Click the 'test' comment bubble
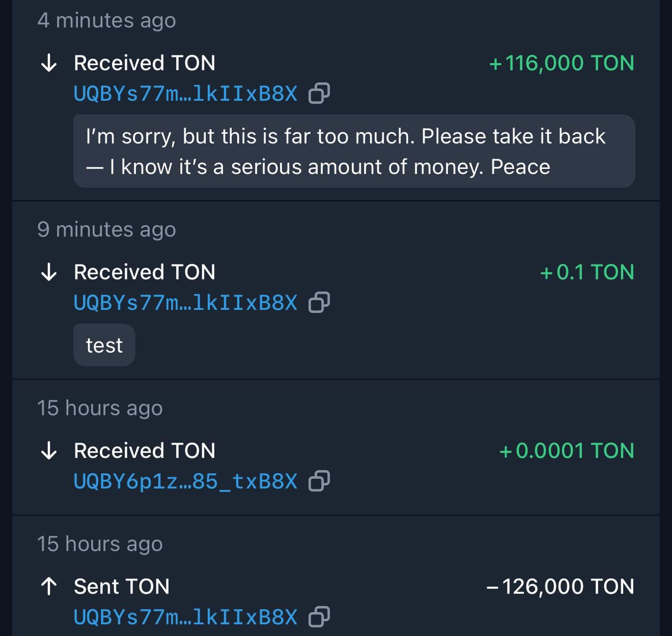Screen dimensions: 672x636 point(104,345)
